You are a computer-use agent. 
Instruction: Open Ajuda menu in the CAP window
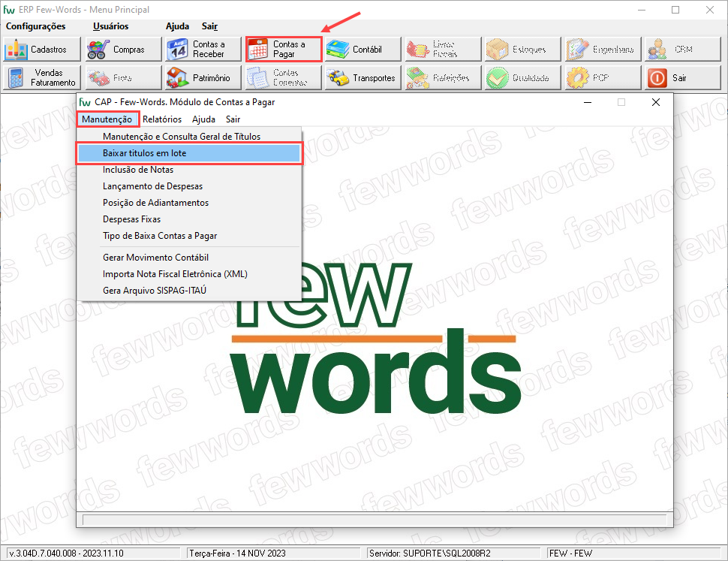pos(204,119)
